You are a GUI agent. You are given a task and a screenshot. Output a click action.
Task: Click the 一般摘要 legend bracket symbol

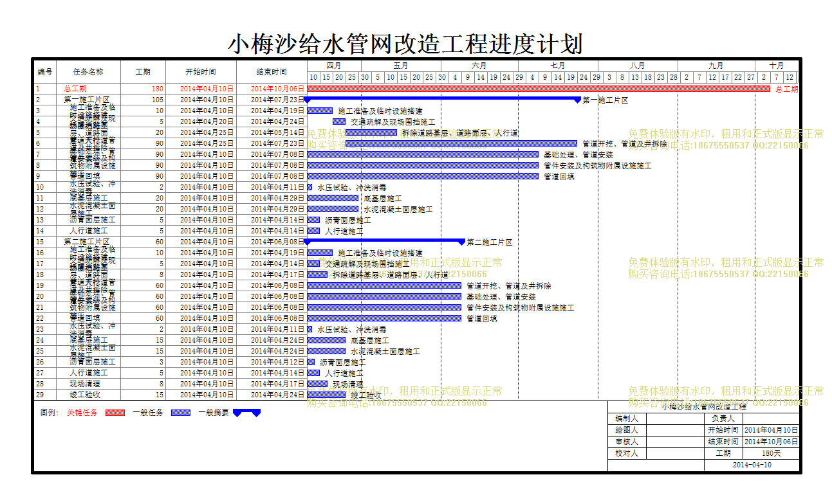[x=246, y=413]
